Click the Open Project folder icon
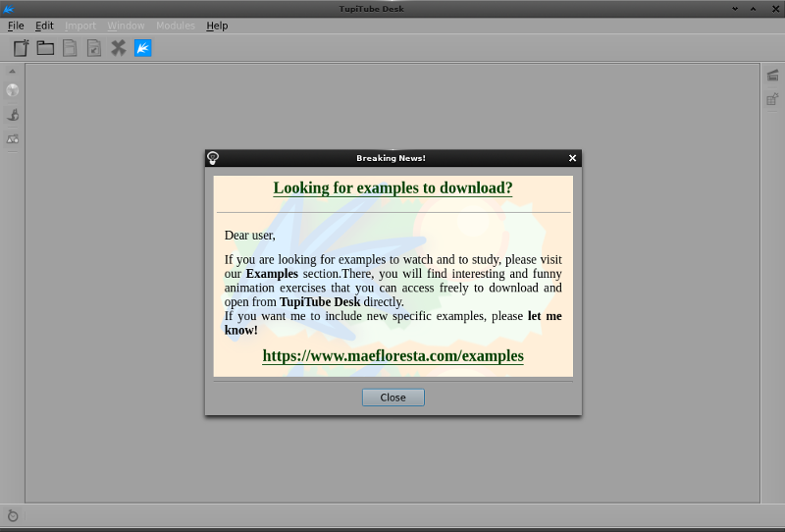The width and height of the screenshot is (785, 532). point(45,48)
